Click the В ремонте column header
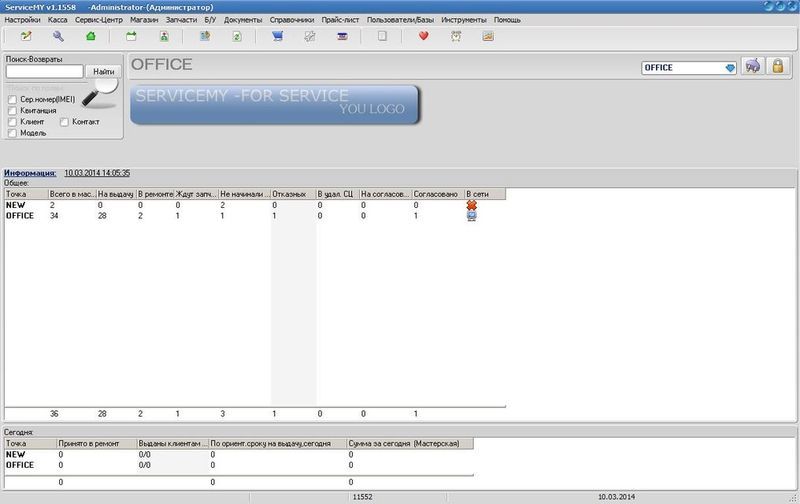Viewport: 800px width, 504px height. pos(155,194)
